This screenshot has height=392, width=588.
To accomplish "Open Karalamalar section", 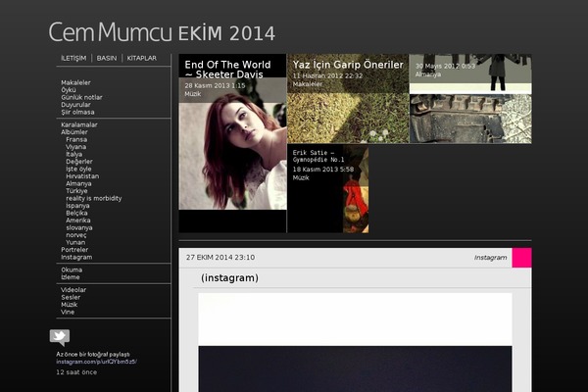I will 79,124.
